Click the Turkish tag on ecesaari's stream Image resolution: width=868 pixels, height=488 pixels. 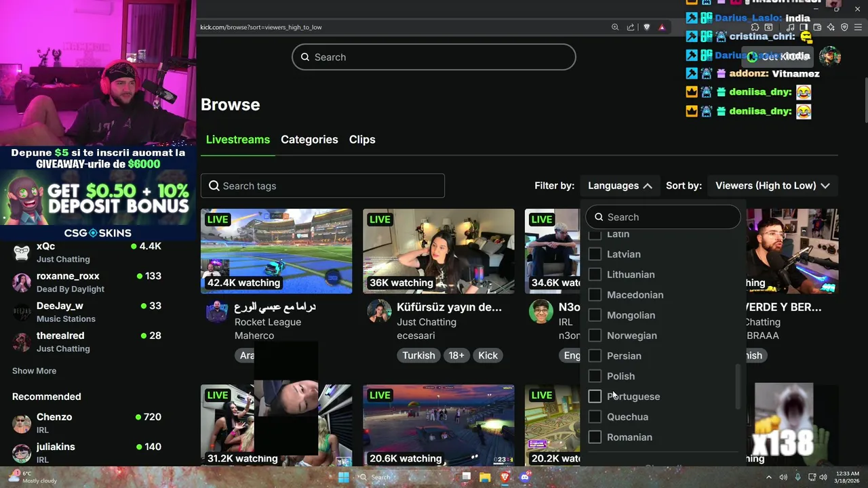pos(418,355)
